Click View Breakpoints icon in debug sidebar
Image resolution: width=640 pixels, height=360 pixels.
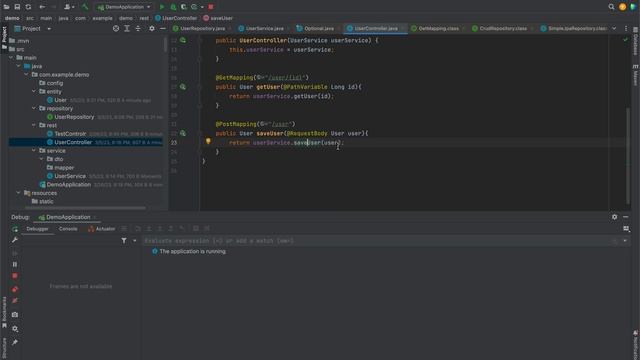[x=15, y=289]
